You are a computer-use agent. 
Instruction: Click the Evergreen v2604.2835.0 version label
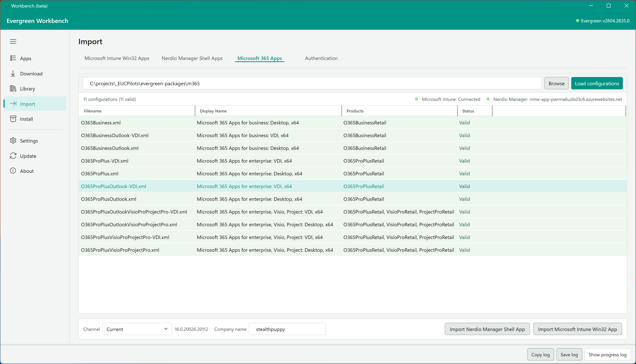pos(605,21)
